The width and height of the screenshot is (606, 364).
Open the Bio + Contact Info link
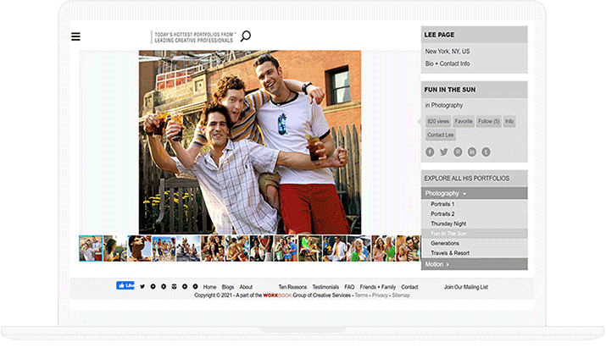(448, 64)
